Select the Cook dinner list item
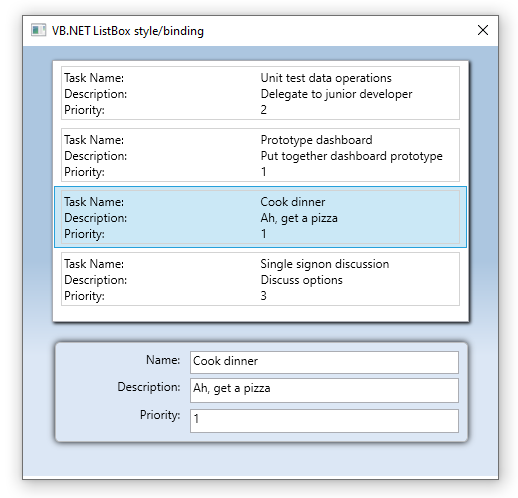Viewport: 518px width, 498px height. point(260,217)
